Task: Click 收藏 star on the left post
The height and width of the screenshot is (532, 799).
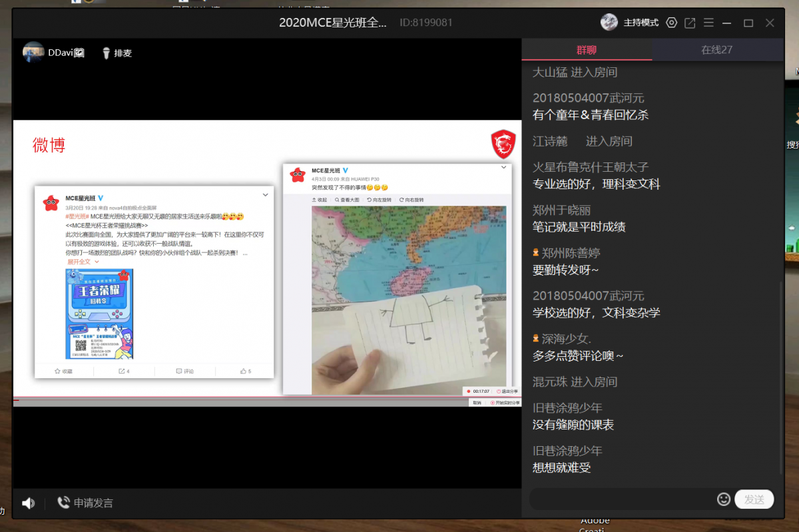Action: click(x=64, y=371)
